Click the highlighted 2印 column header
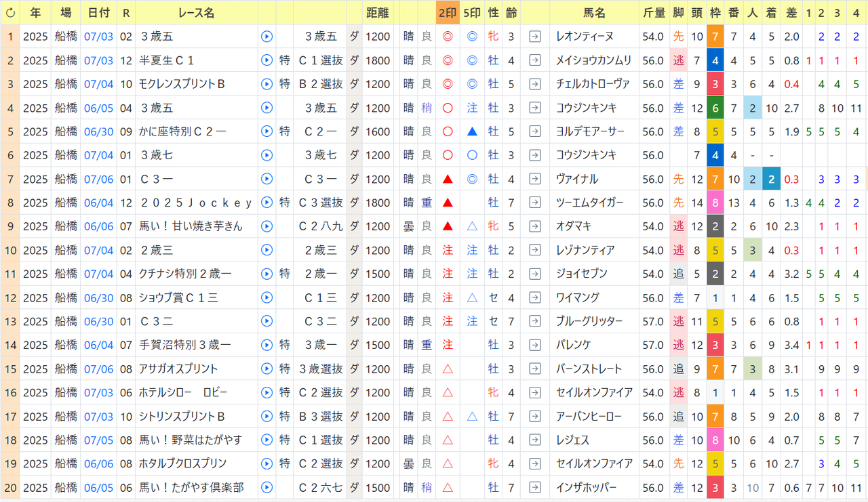The image size is (868, 502). 447,12
